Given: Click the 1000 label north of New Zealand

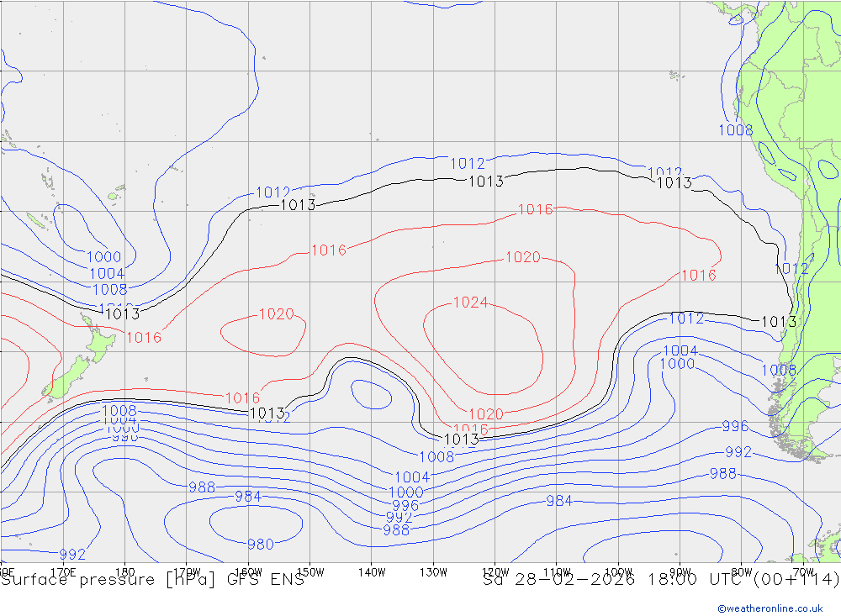Looking at the screenshot, I should click(x=104, y=257).
